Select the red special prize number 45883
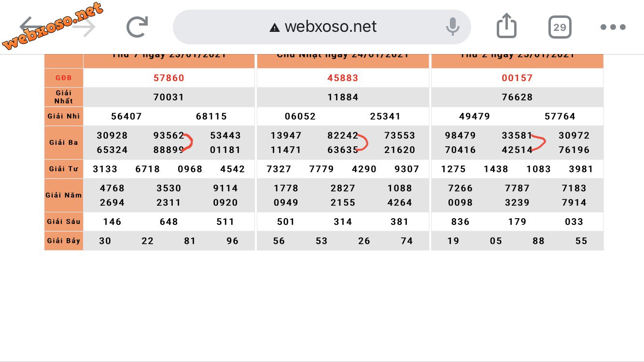 (343, 78)
